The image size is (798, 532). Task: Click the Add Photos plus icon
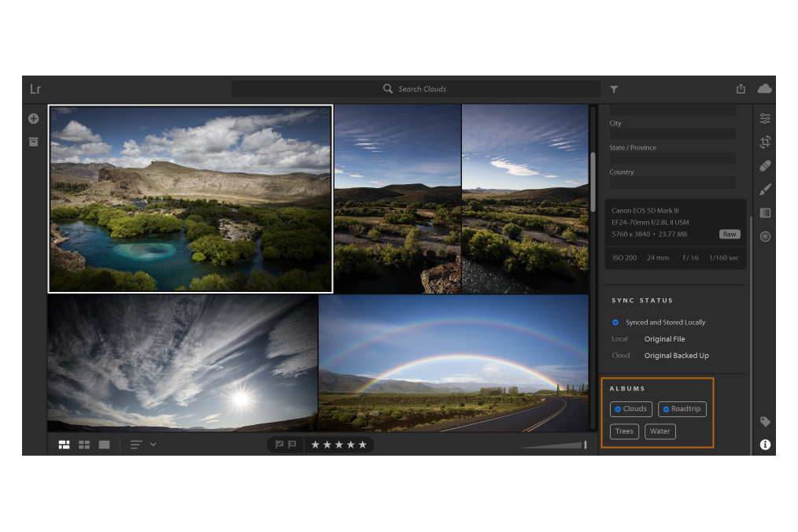click(x=32, y=118)
